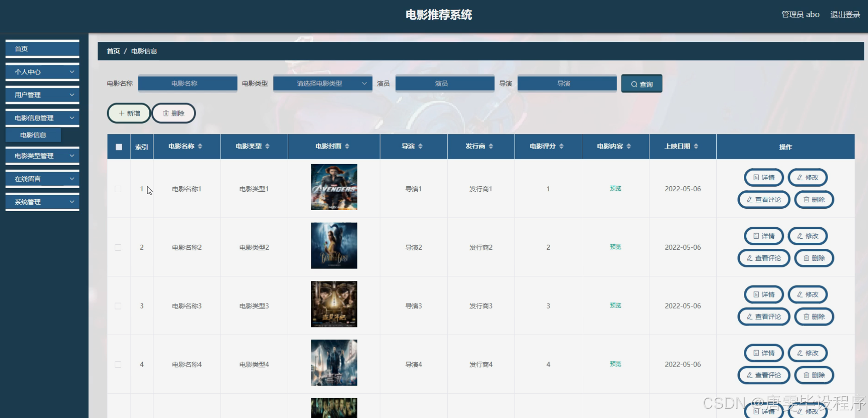Sort by 电影封面 column arrows
This screenshot has height=418, width=868.
[347, 146]
